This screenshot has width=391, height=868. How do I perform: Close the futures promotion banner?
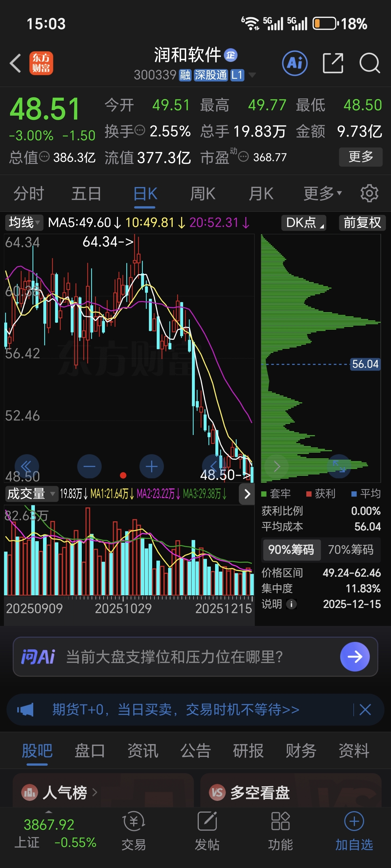pos(365,710)
